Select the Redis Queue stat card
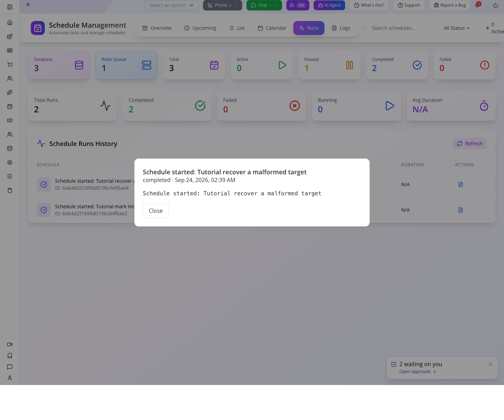 click(x=126, y=65)
